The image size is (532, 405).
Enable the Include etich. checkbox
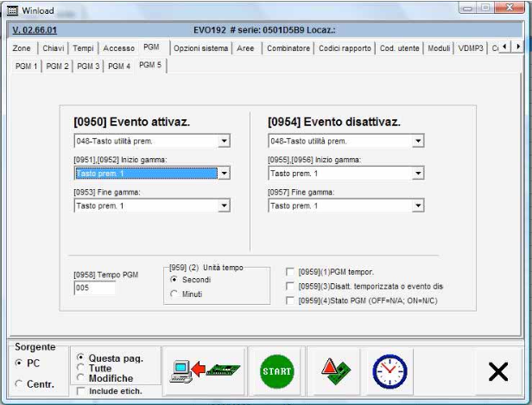point(81,391)
